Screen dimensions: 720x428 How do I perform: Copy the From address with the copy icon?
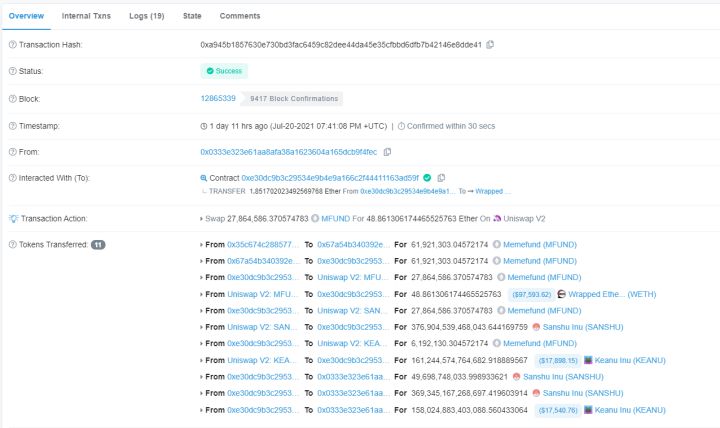[x=387, y=152]
